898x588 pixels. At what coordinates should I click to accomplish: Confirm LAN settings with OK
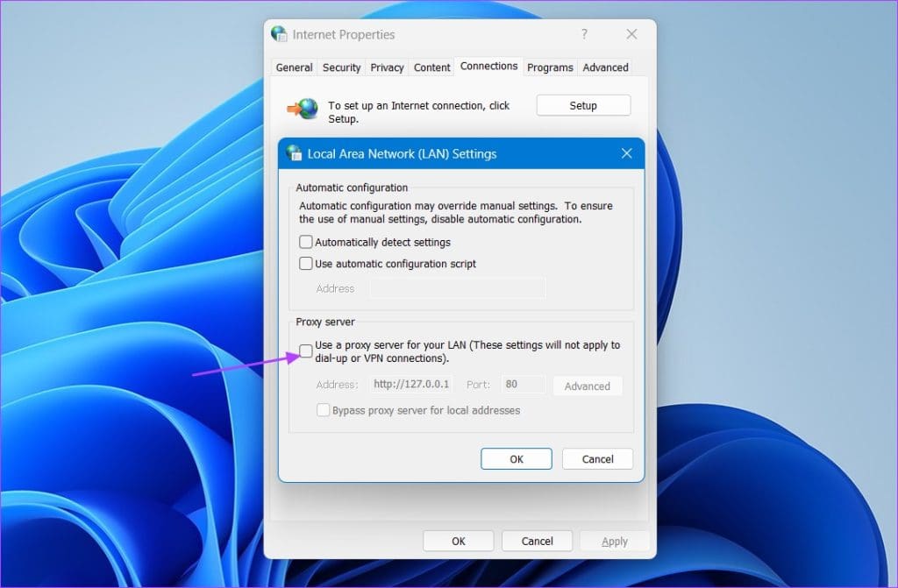click(516, 458)
